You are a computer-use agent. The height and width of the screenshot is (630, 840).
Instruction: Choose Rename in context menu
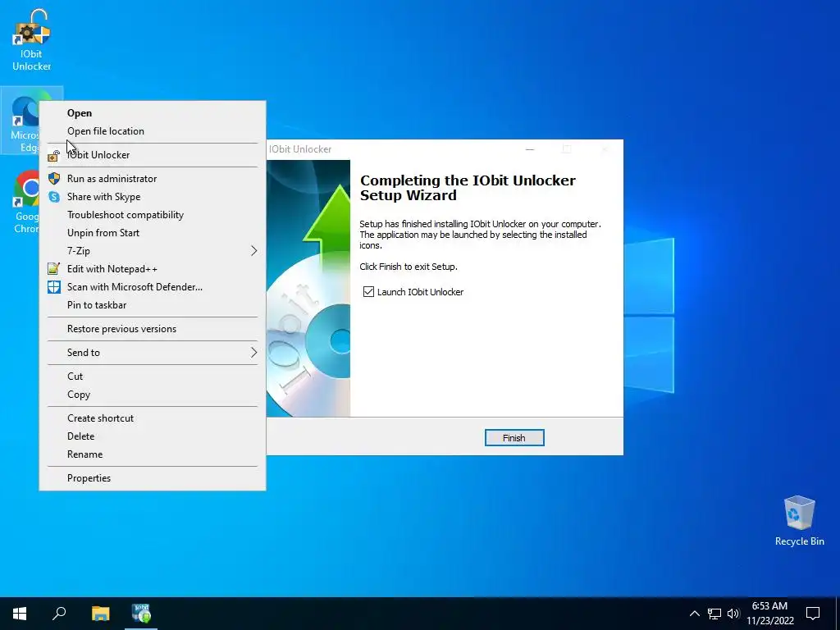[x=153, y=454]
